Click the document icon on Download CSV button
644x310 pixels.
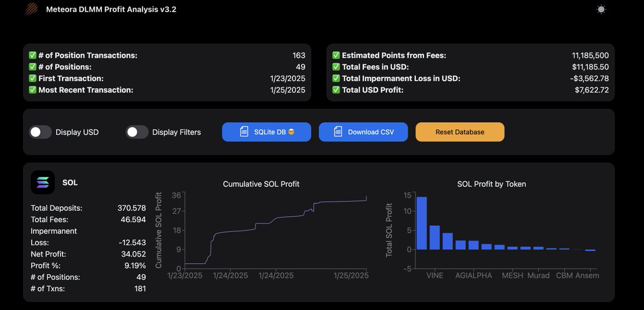pyautogui.click(x=338, y=131)
